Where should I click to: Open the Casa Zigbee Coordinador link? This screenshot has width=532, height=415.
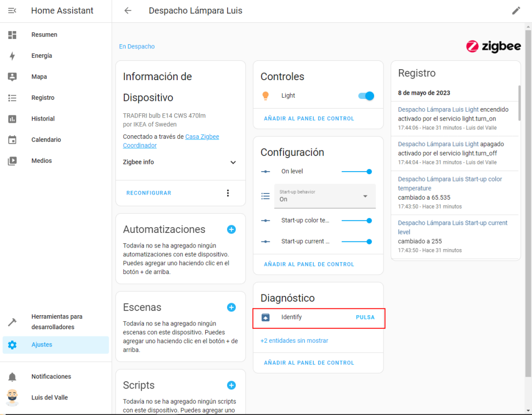click(202, 137)
